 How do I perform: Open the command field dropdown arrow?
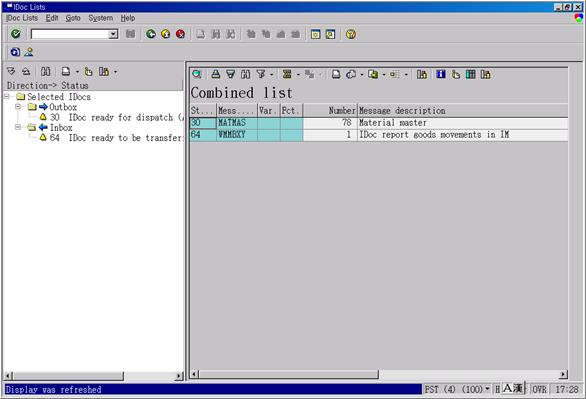[113, 34]
